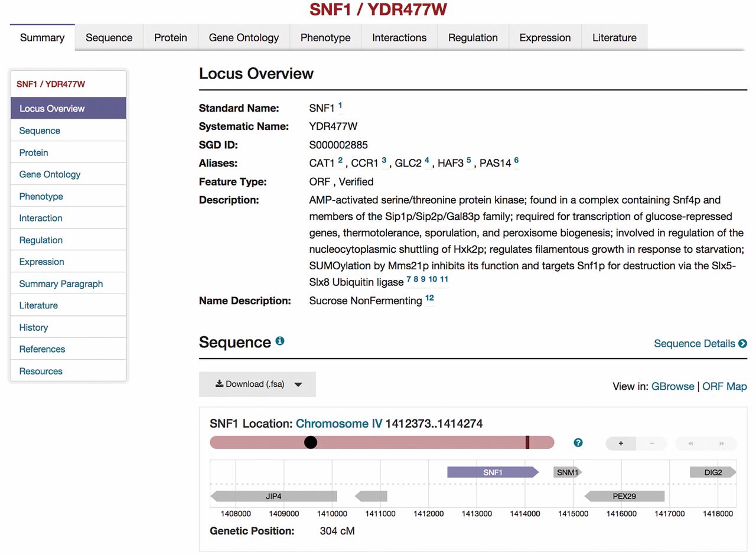Zoom out with the minus button
The image size is (756, 554).
[651, 444]
